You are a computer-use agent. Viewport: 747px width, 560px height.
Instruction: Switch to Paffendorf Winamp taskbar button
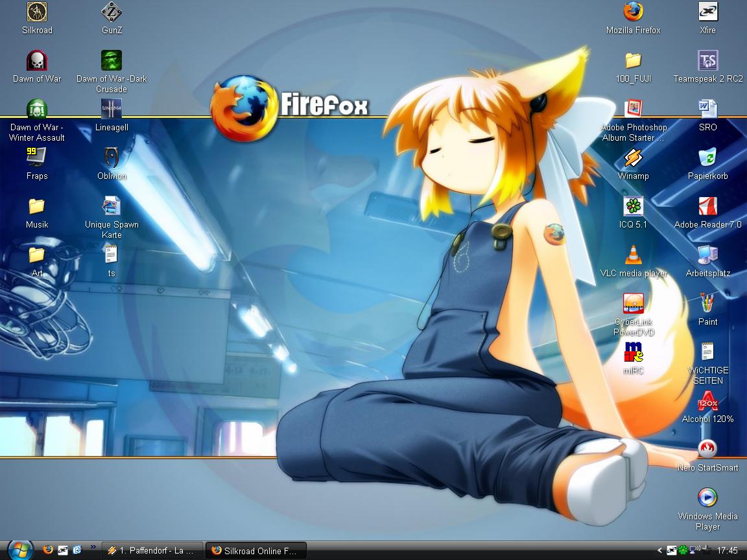(x=153, y=551)
